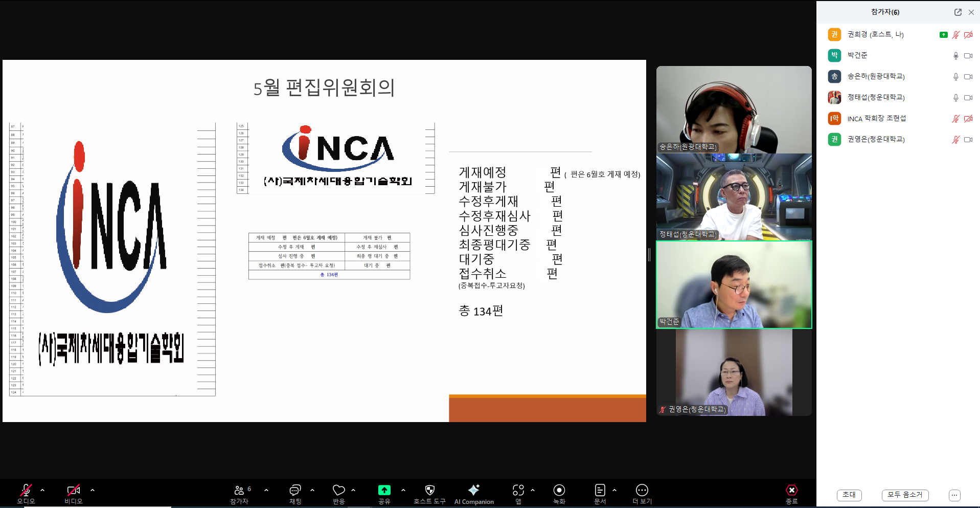Image resolution: width=980 pixels, height=508 pixels.
Task: Expand the arrow next to 문서
Action: click(x=614, y=490)
